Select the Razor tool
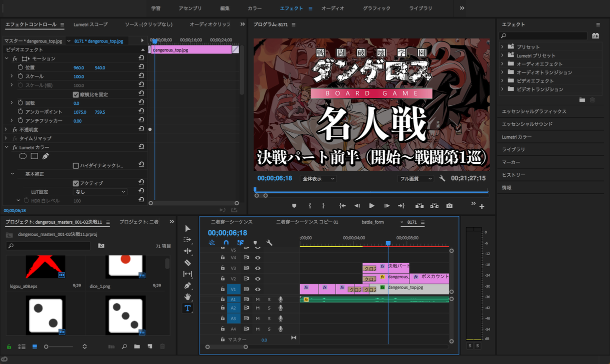The image size is (610, 364). (187, 263)
